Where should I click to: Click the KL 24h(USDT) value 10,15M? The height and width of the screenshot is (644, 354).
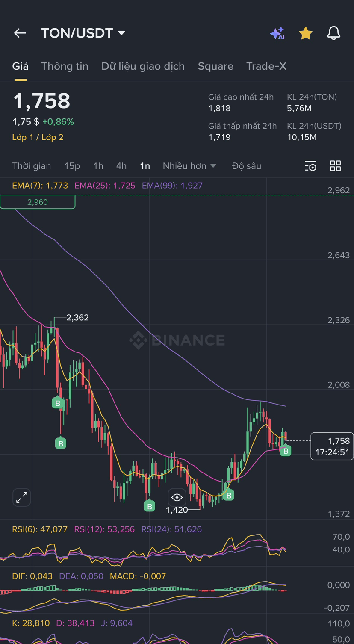[302, 137]
